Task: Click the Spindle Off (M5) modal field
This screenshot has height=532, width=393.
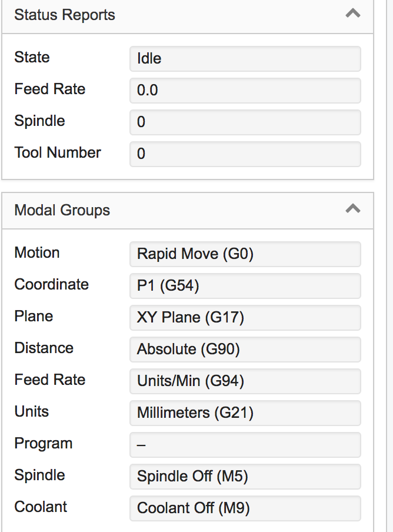Action: (245, 477)
